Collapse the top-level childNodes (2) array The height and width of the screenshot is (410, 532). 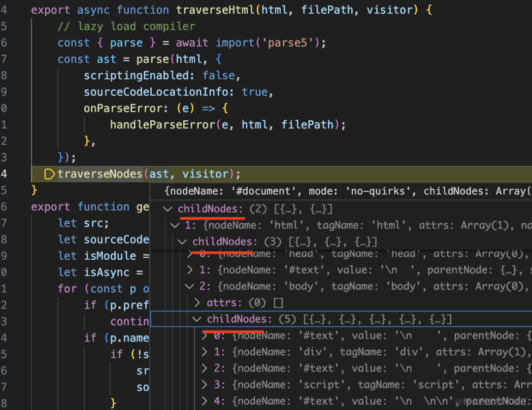[167, 209]
